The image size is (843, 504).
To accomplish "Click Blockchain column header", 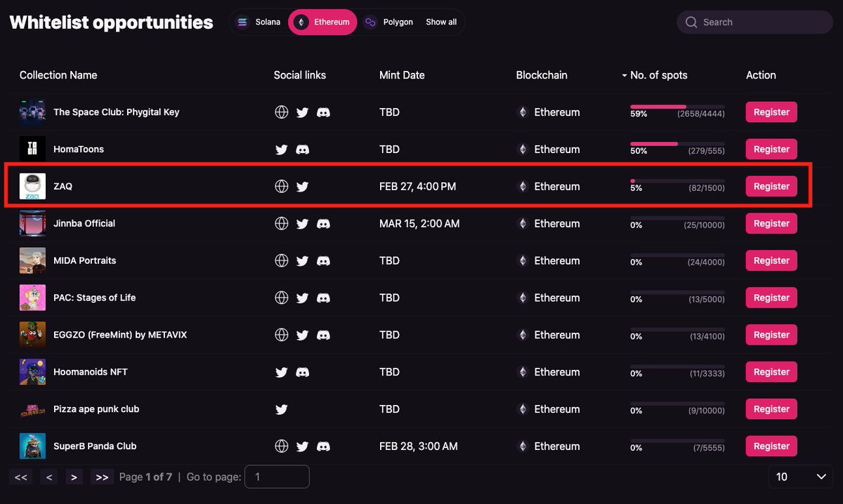I will coord(542,75).
